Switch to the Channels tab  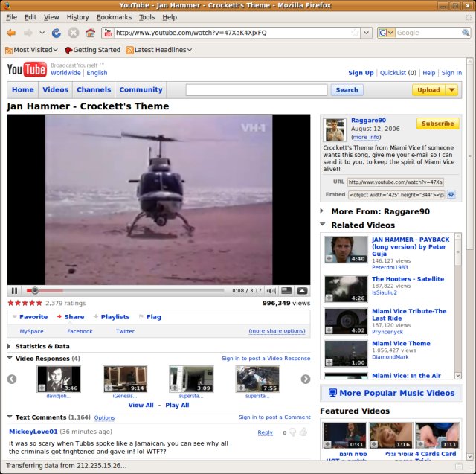[94, 90]
